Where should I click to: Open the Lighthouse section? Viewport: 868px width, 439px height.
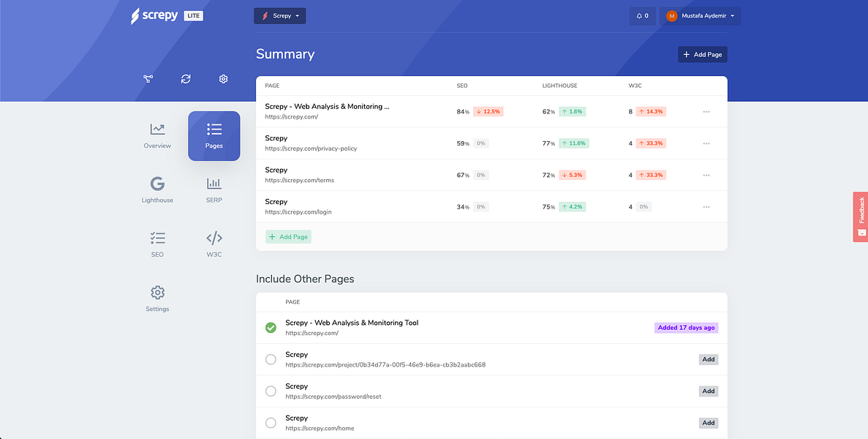coord(157,190)
